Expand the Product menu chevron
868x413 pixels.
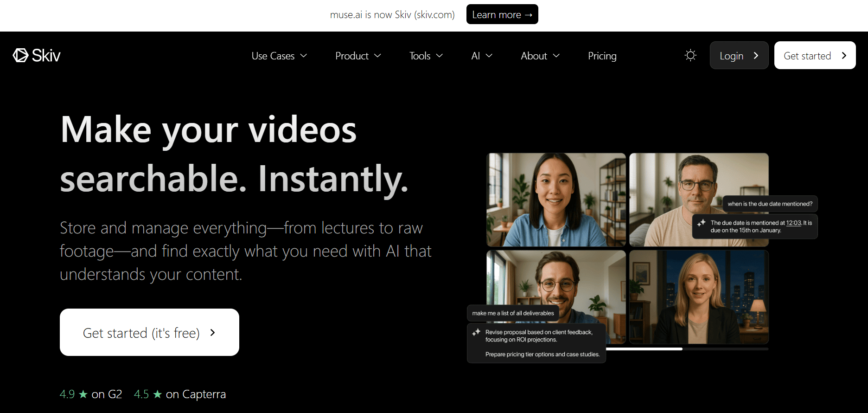tap(377, 56)
